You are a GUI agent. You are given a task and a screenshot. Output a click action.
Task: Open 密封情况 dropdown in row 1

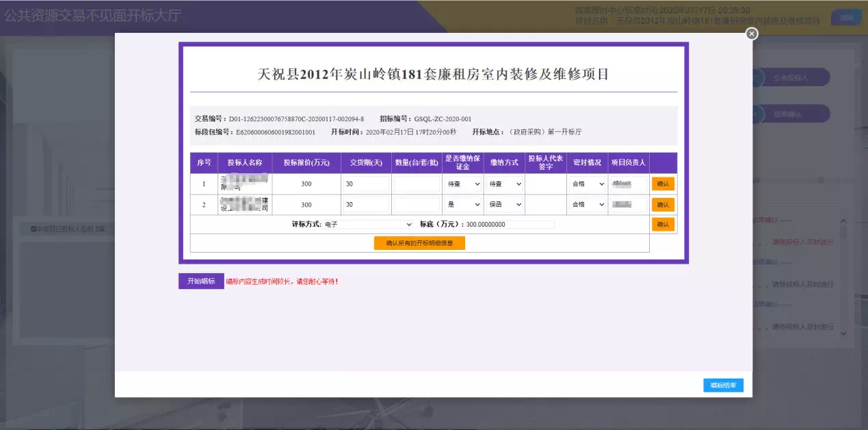588,184
